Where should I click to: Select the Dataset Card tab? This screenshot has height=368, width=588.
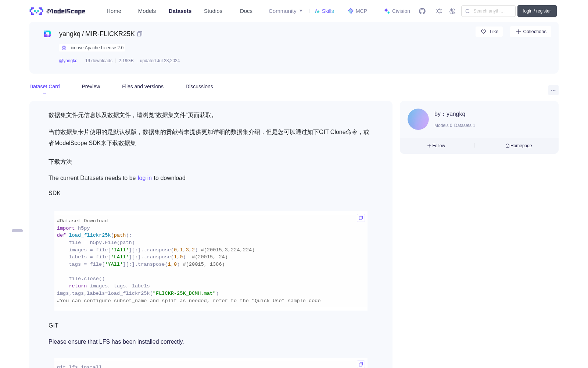point(44,86)
